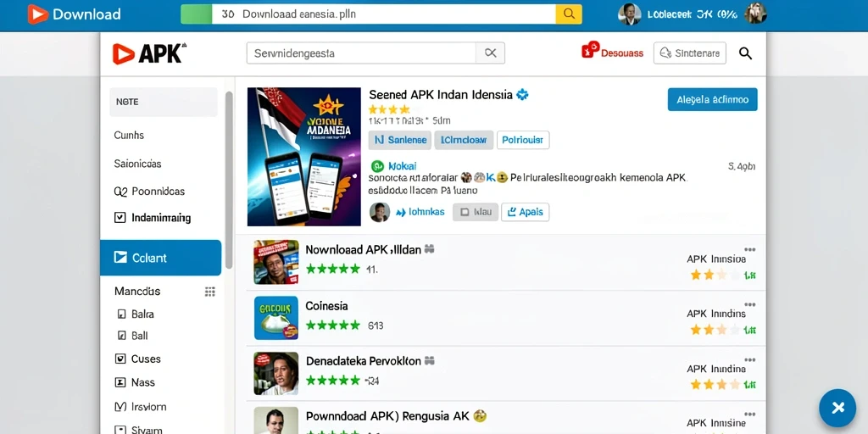This screenshot has width=868, height=434.
Task: Click the gray Klau button
Action: (476, 212)
